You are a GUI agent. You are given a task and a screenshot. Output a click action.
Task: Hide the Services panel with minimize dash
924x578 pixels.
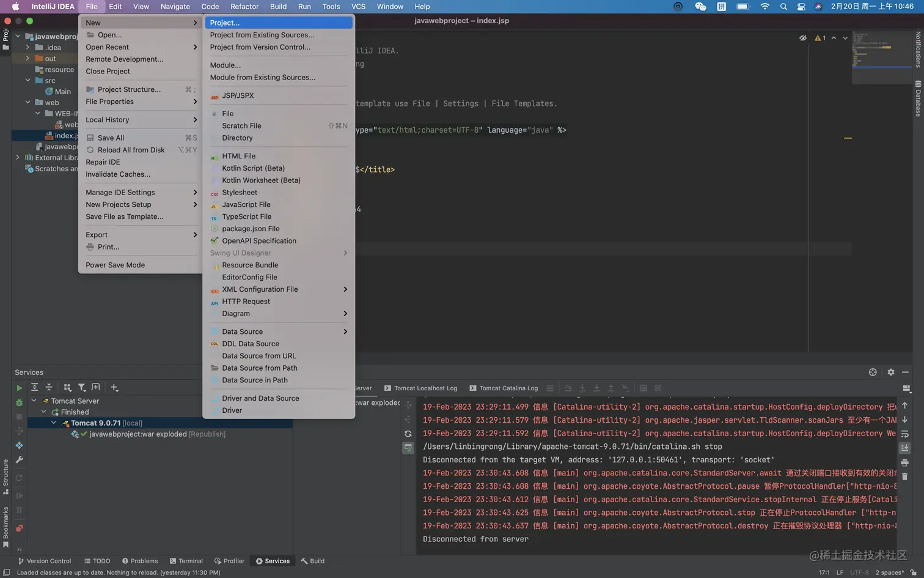pyautogui.click(x=905, y=372)
